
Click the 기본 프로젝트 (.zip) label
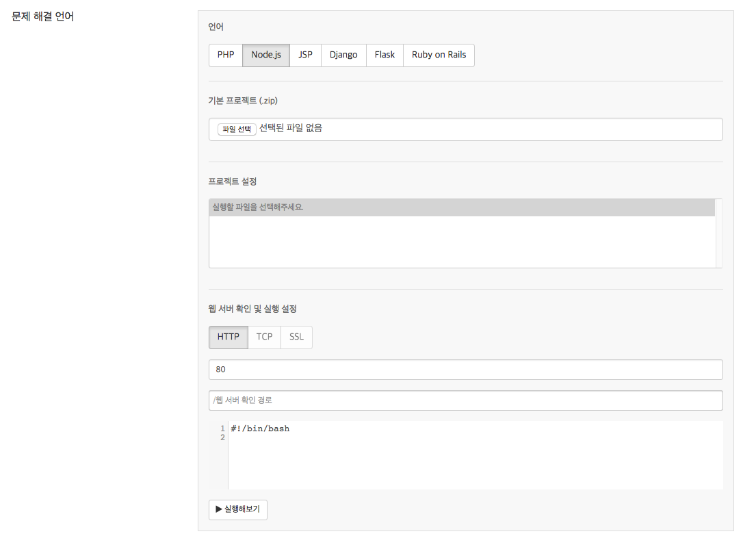click(243, 101)
